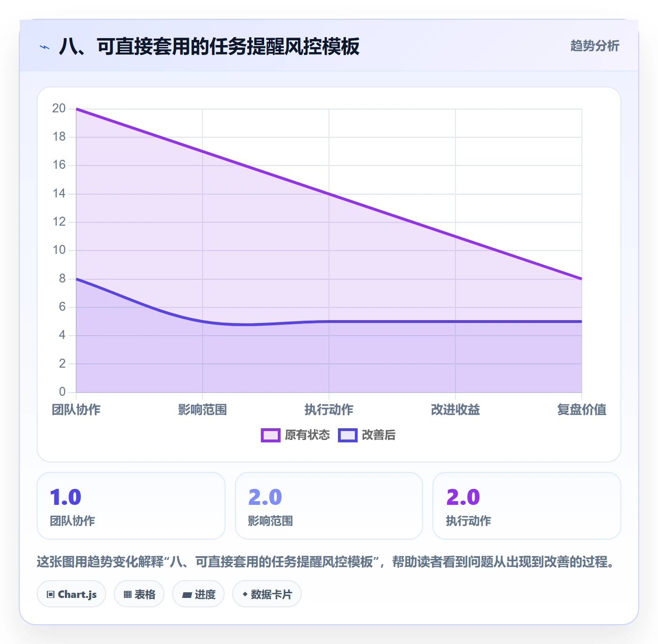The image size is (658, 644).
Task: Click the y-axis value 0
Action: pos(62,392)
